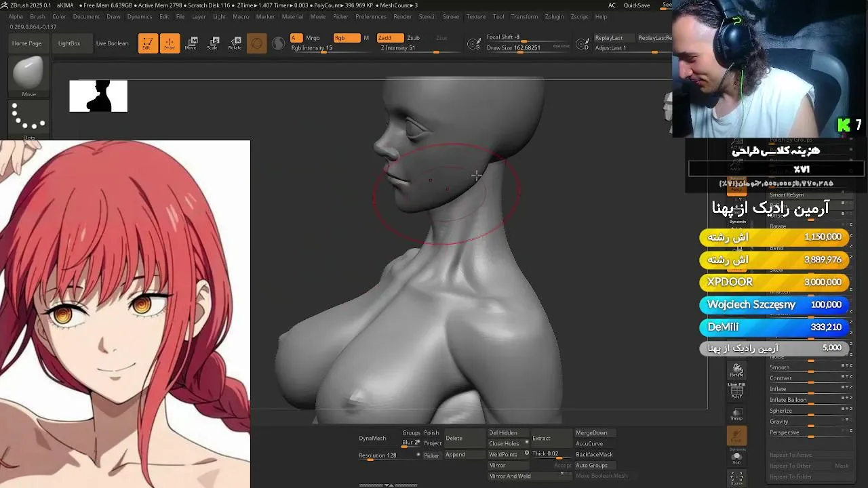Click the Draw Size slider
This screenshot has height=488, width=868.
[x=527, y=49]
